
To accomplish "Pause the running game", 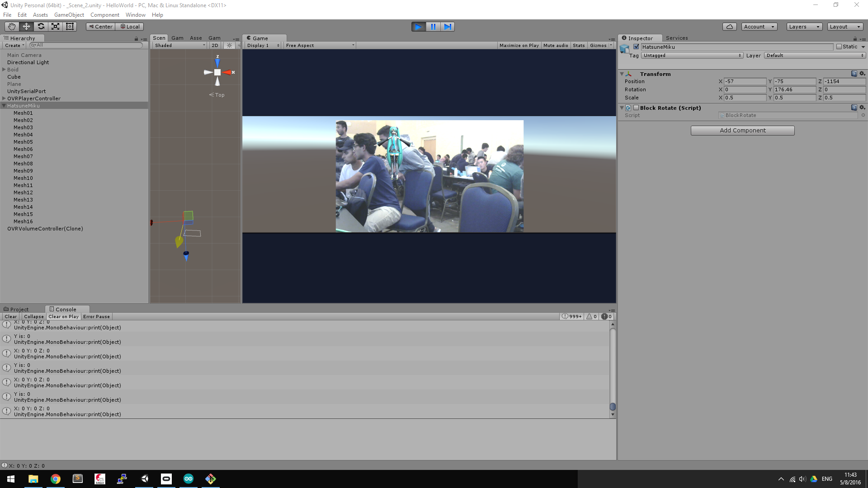I will (433, 27).
